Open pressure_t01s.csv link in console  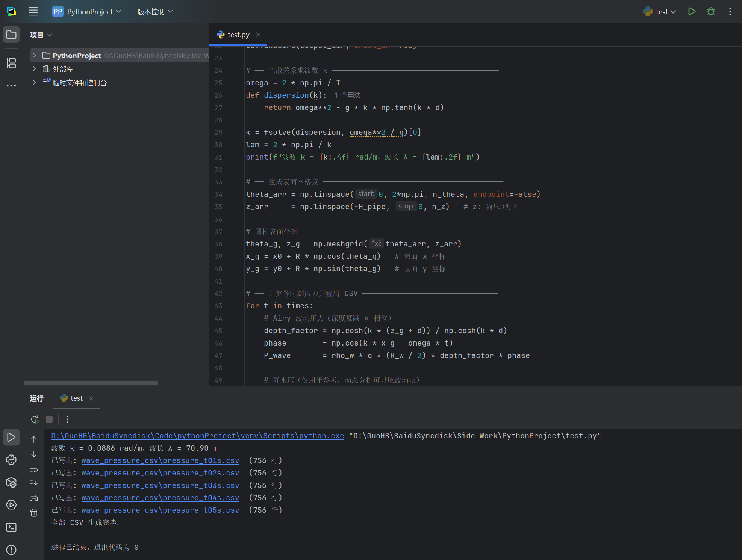tap(161, 460)
